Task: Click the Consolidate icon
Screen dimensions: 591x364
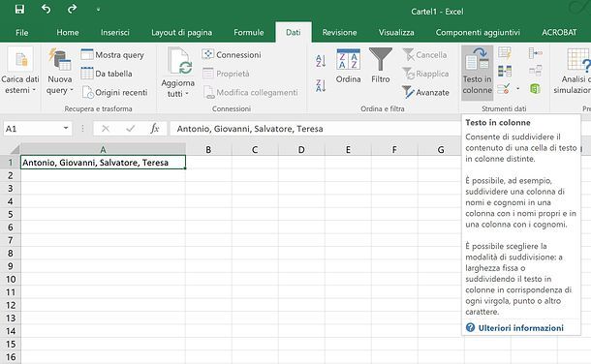Action: [535, 53]
